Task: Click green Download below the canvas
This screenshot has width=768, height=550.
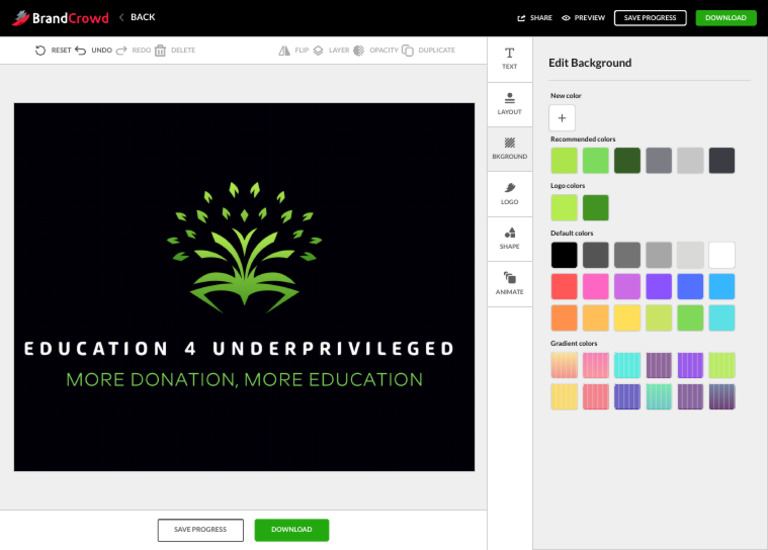Action: tap(291, 530)
